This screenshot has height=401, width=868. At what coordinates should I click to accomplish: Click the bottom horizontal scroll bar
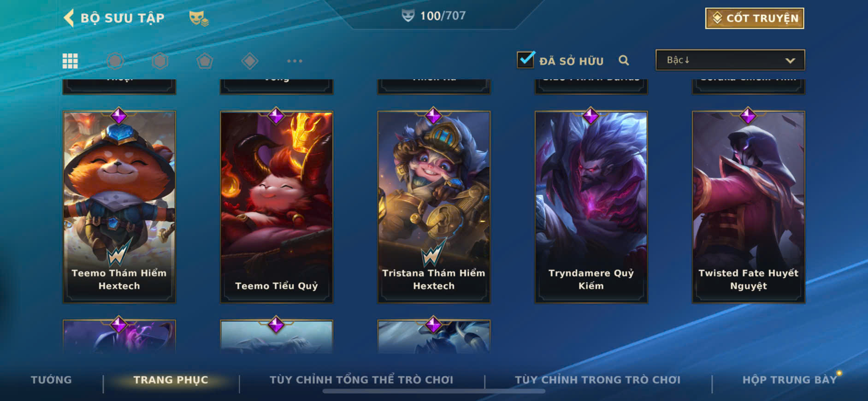(434, 391)
